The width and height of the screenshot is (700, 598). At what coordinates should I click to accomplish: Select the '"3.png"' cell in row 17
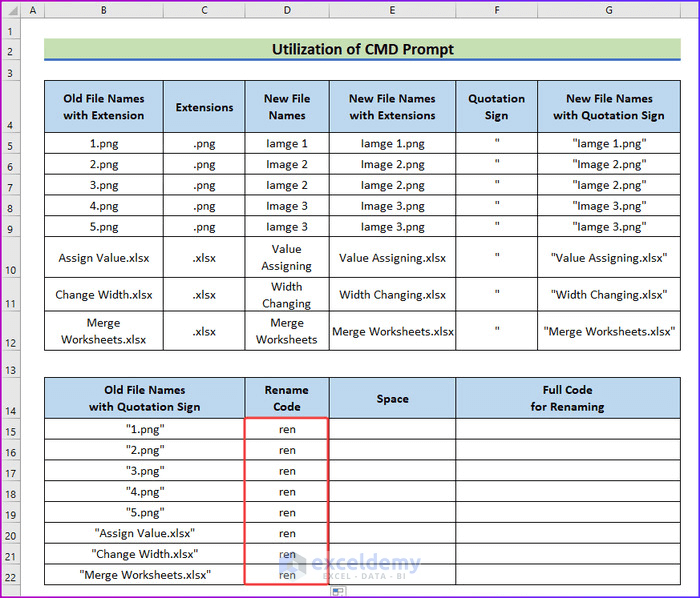(144, 471)
